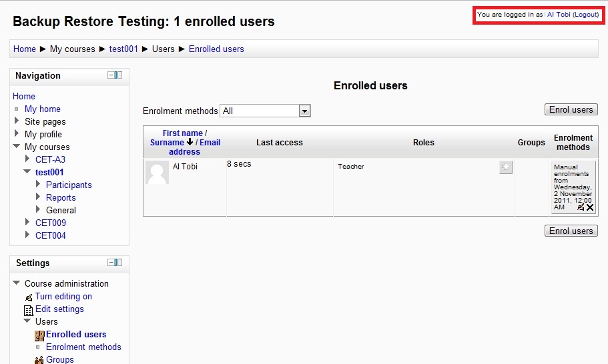Screen dimensions: 608x364
Task: Click the Turn editing on pencil icon
Action: pos(29,297)
